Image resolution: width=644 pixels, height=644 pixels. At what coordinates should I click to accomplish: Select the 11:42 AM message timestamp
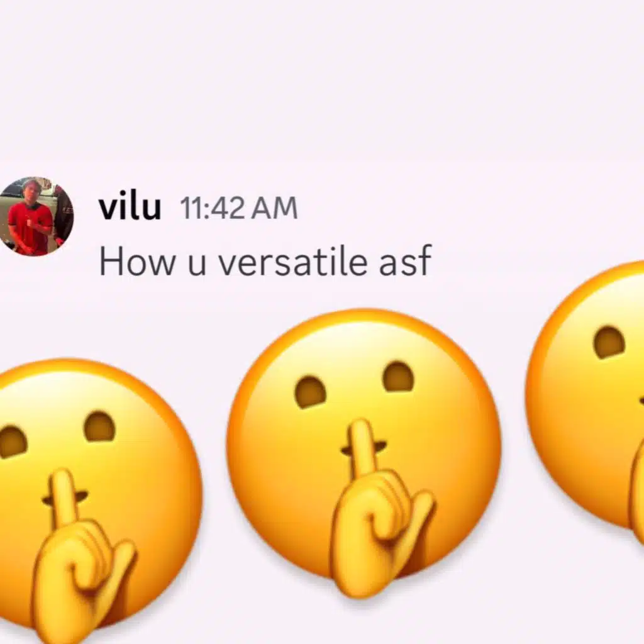coord(239,209)
